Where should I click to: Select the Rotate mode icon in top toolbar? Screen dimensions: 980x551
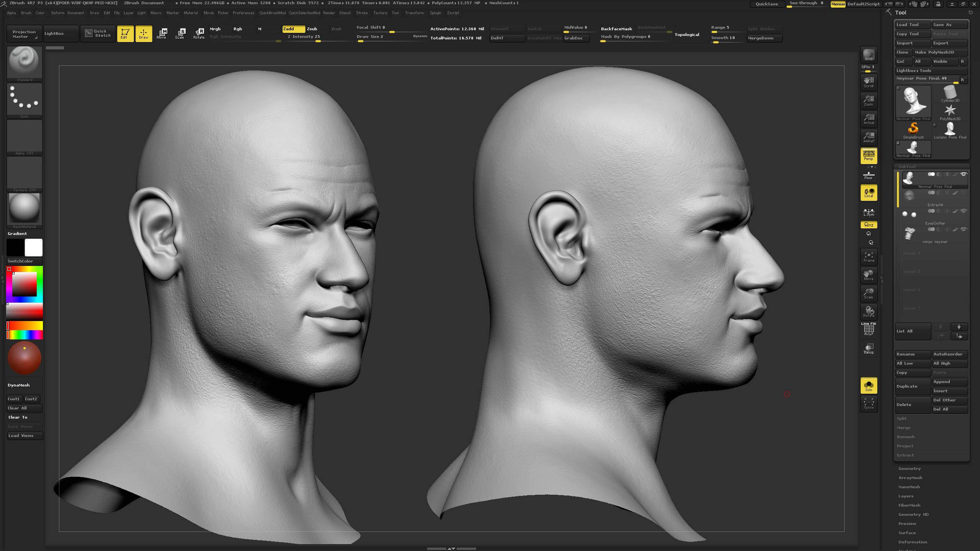click(199, 34)
